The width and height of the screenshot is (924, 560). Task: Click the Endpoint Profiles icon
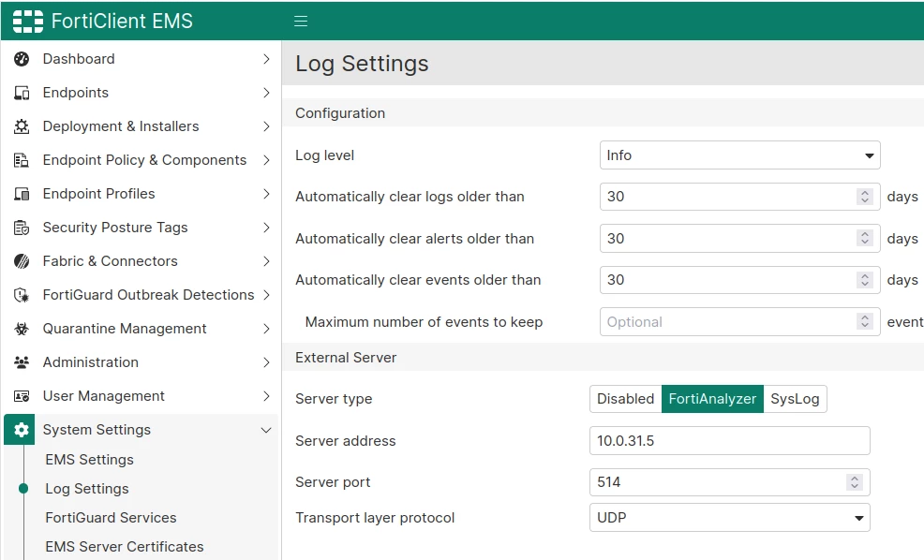22,194
